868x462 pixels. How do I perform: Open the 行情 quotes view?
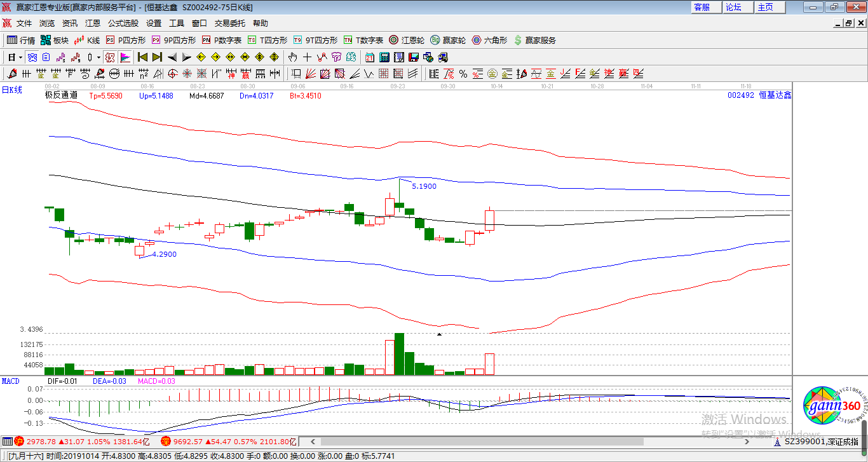(x=21, y=40)
